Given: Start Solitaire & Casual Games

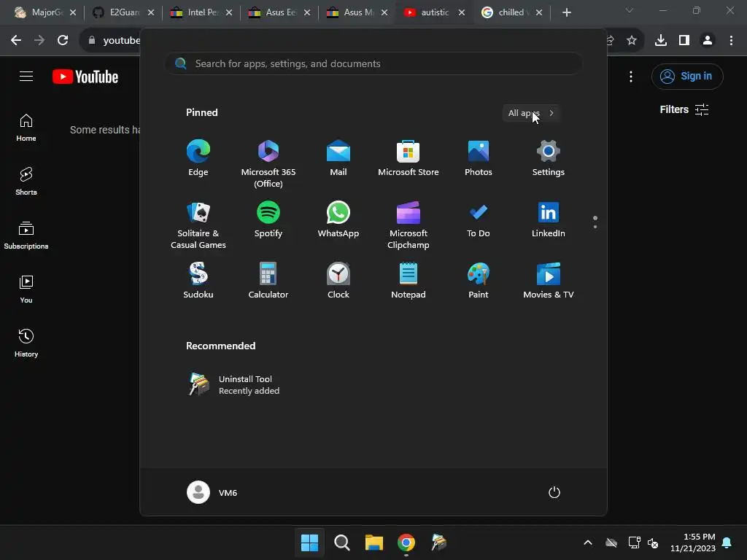Looking at the screenshot, I should pos(198,225).
